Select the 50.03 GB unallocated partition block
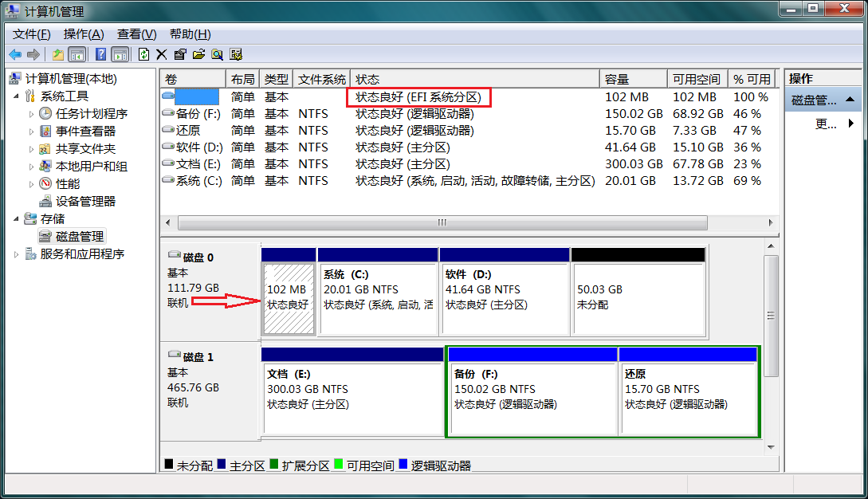This screenshot has height=499, width=868. pos(638,297)
